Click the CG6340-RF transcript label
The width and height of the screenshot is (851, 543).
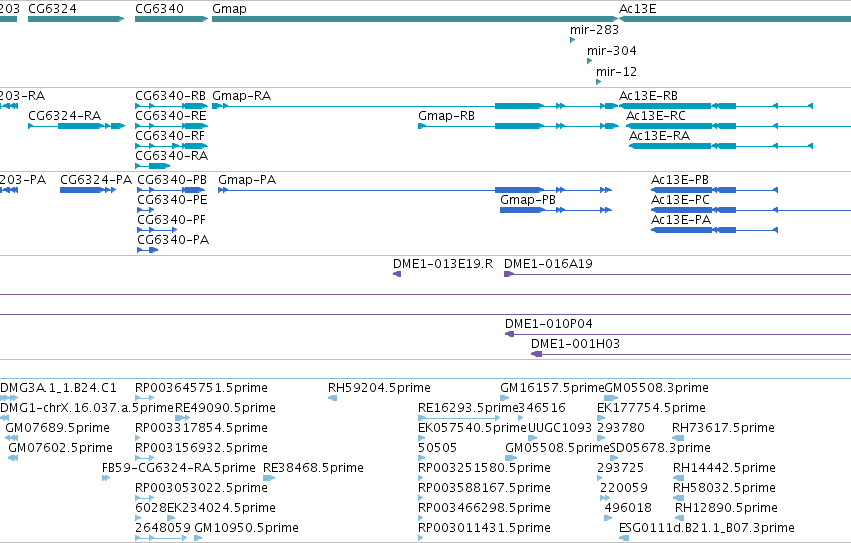(170, 136)
